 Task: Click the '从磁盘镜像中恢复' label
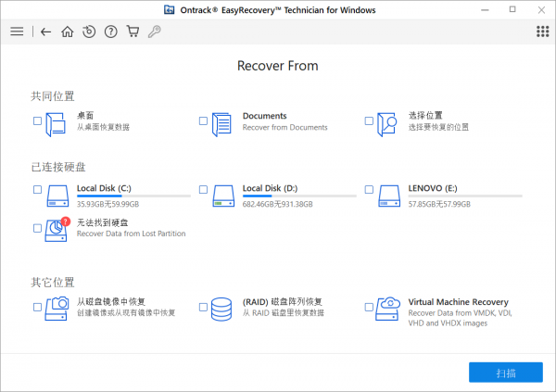click(x=111, y=302)
